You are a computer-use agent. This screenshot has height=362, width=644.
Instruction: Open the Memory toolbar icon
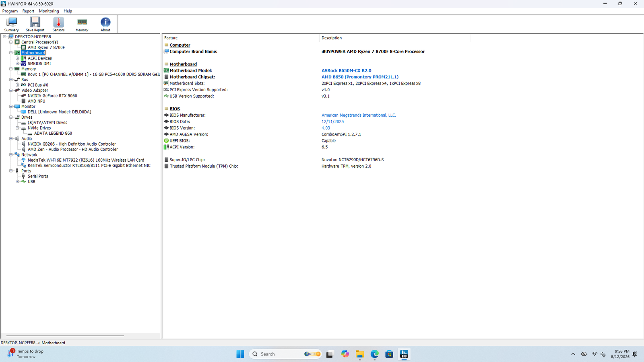82,24
